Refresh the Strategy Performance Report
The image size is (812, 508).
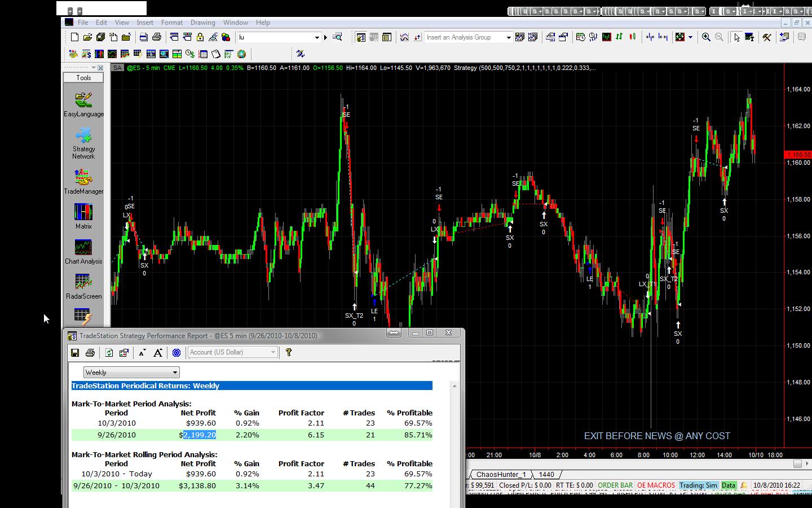109,352
